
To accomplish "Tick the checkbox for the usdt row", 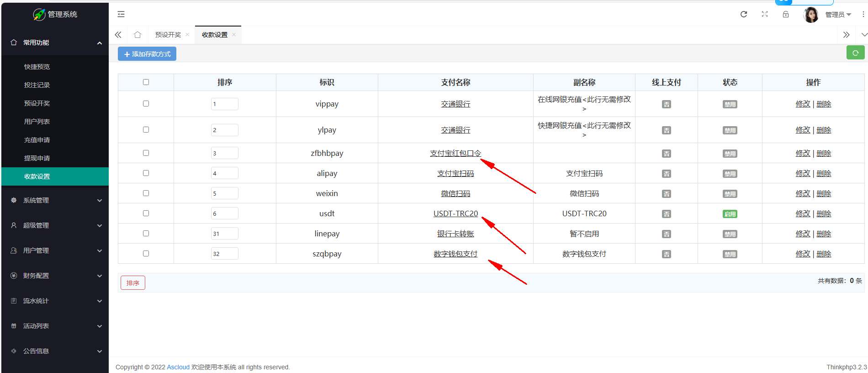I will [x=146, y=213].
